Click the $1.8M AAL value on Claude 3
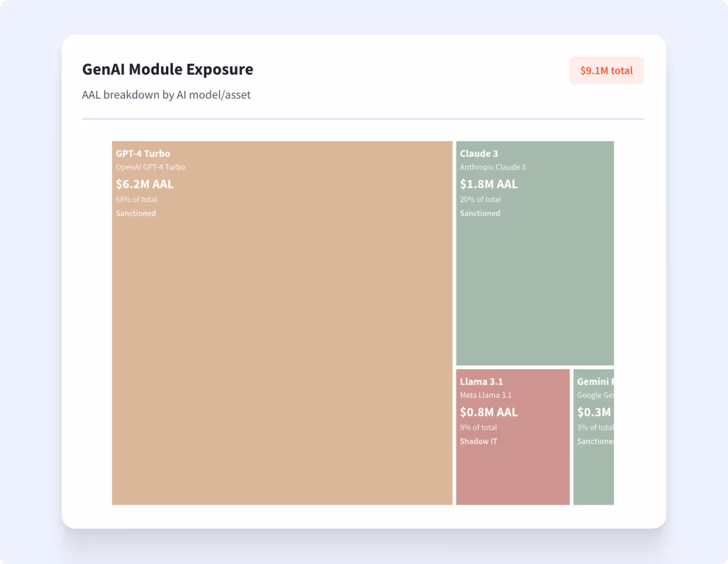Viewport: 728px width, 564px height. coord(488,184)
